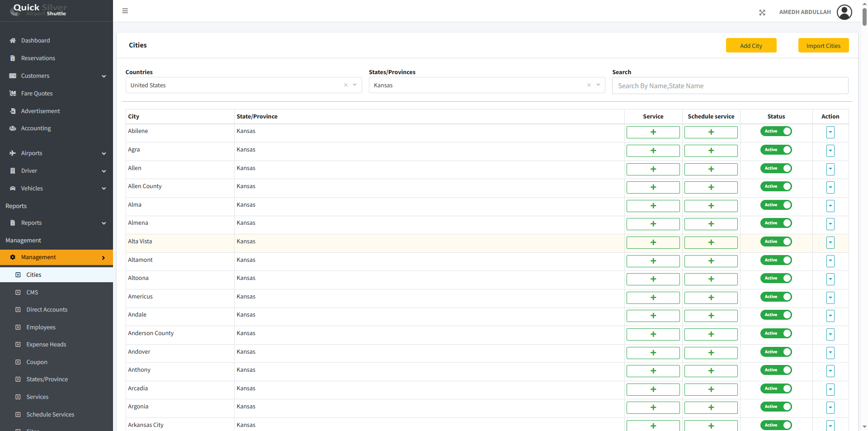
Task: Click the Add City button
Action: 751,46
